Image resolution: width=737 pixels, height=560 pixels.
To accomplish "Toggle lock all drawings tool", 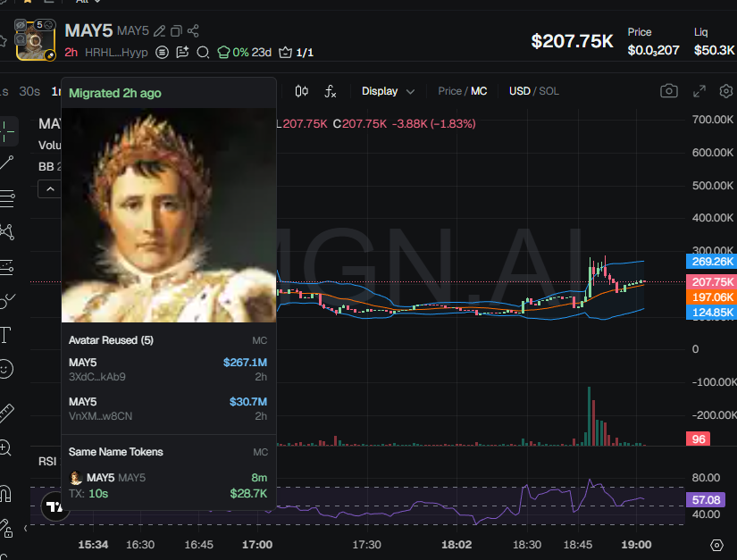I will click(x=5, y=528).
